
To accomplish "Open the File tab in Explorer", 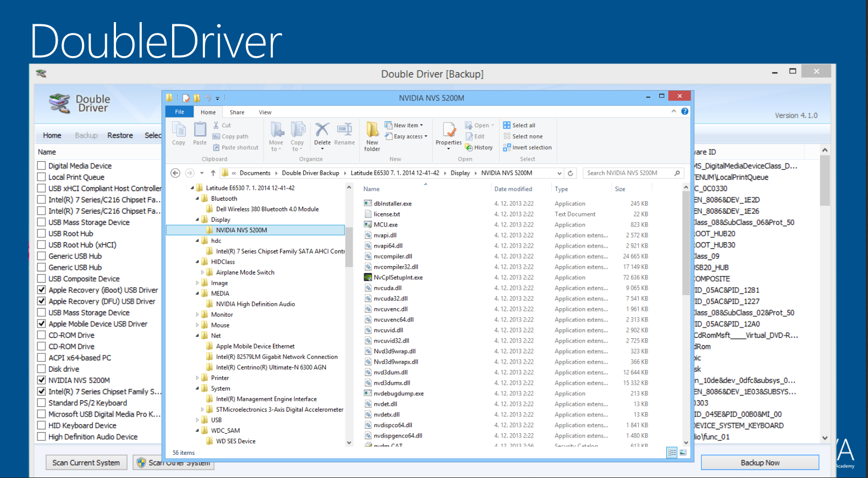I will [x=180, y=112].
